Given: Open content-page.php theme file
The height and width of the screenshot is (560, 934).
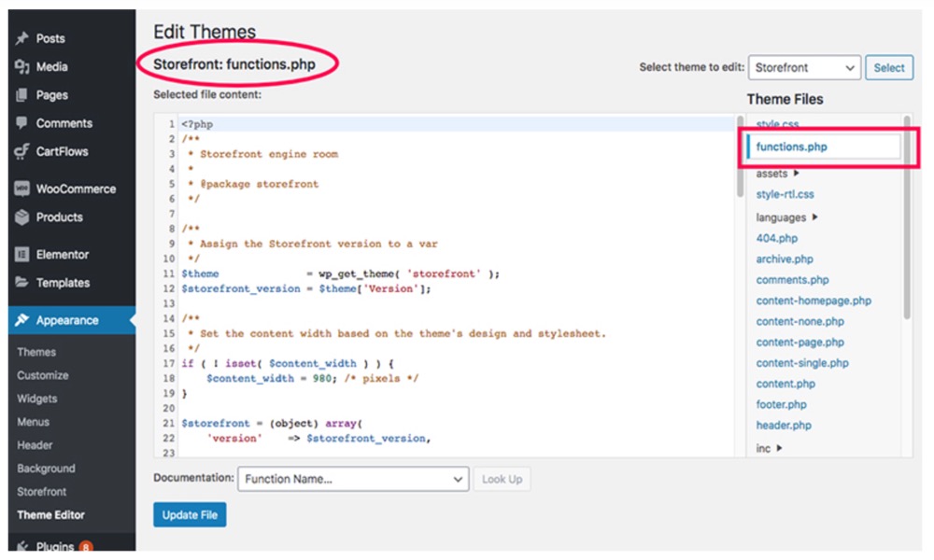Looking at the screenshot, I should pos(800,343).
